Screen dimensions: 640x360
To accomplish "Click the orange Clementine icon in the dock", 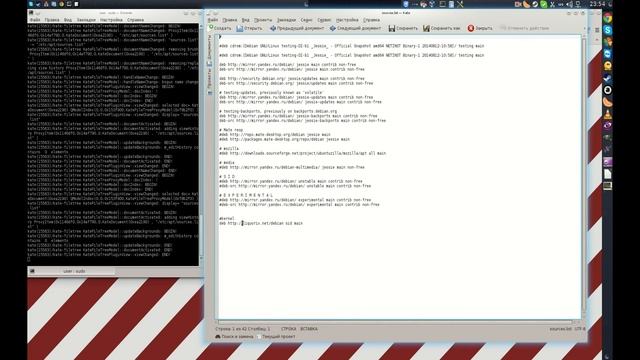I will pyautogui.click(x=607, y=102).
